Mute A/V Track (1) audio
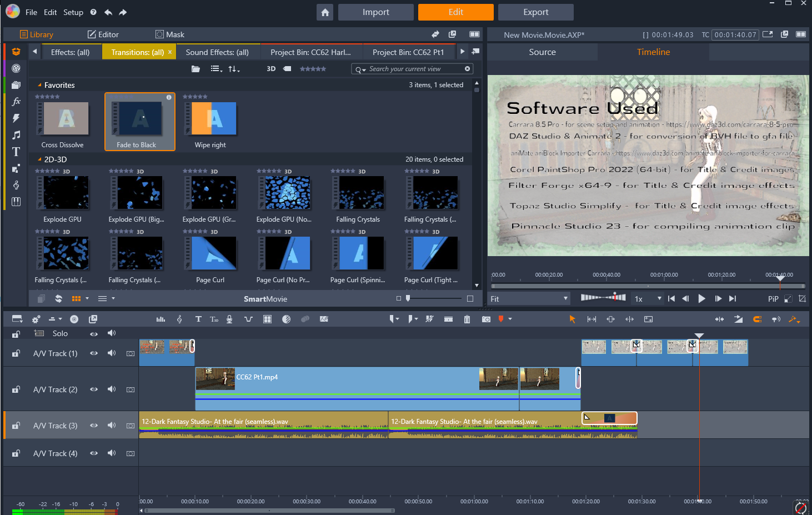This screenshot has height=515, width=812. pyautogui.click(x=112, y=353)
